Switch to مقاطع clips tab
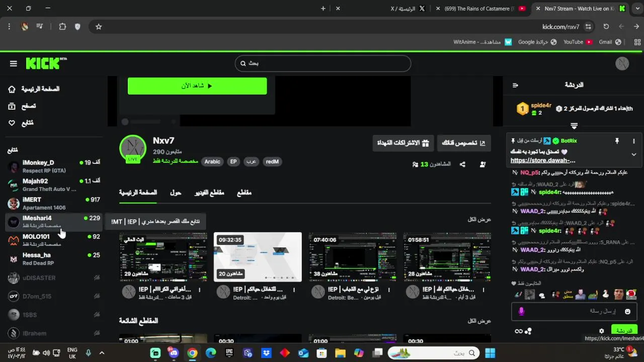 [244, 193]
